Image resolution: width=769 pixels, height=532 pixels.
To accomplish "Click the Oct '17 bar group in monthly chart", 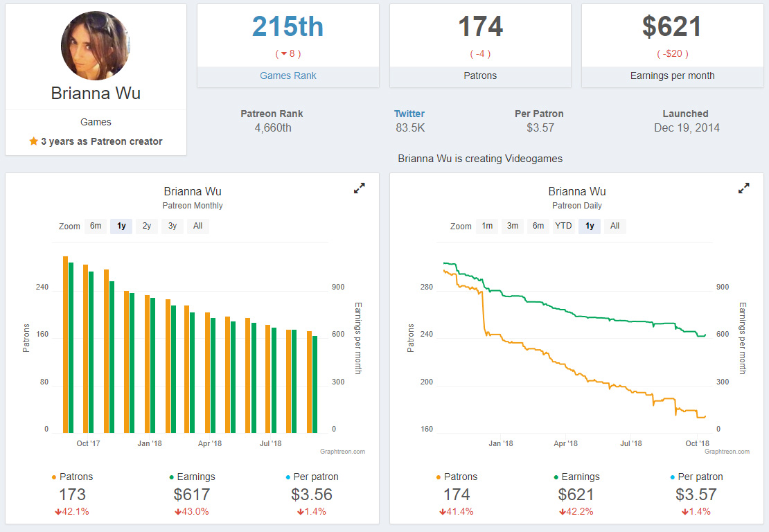I will point(88,349).
